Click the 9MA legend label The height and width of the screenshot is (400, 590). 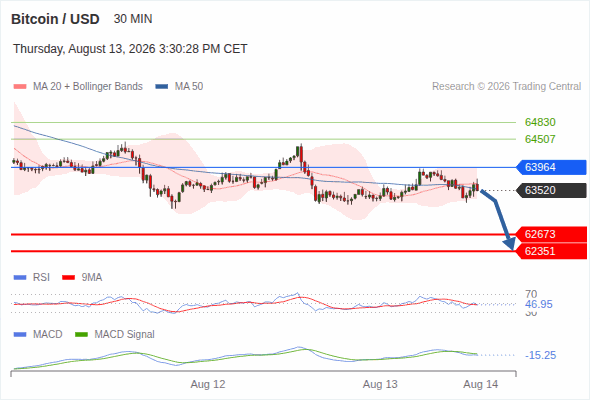pos(92,278)
